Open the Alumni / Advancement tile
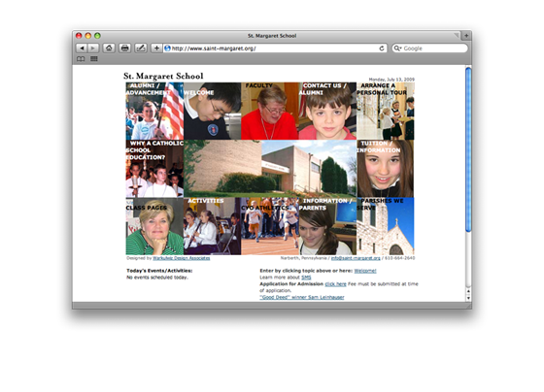The width and height of the screenshot is (544, 392). pyautogui.click(x=154, y=111)
